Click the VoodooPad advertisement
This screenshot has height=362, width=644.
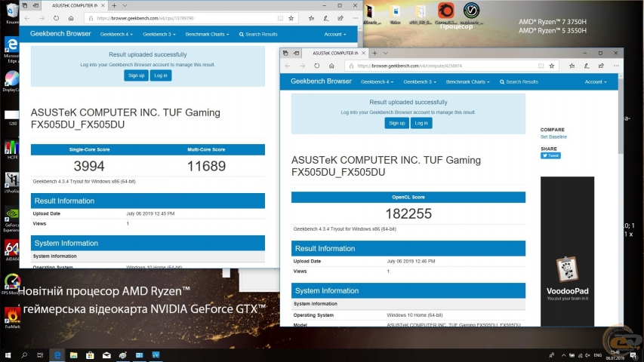coord(567,251)
